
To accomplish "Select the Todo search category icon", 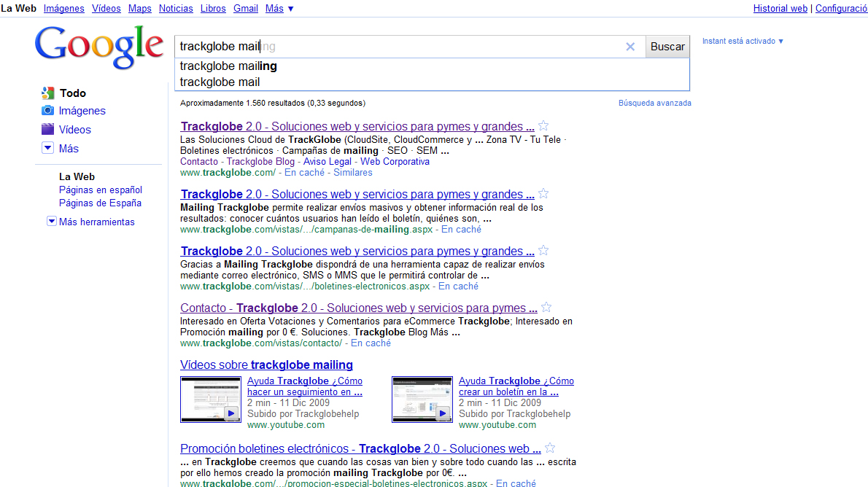I will click(47, 93).
